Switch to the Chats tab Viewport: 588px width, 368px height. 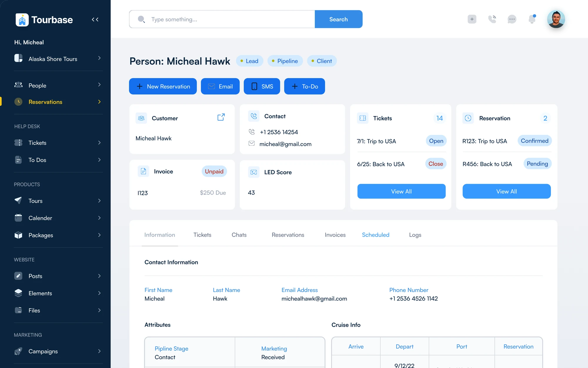pos(239,235)
